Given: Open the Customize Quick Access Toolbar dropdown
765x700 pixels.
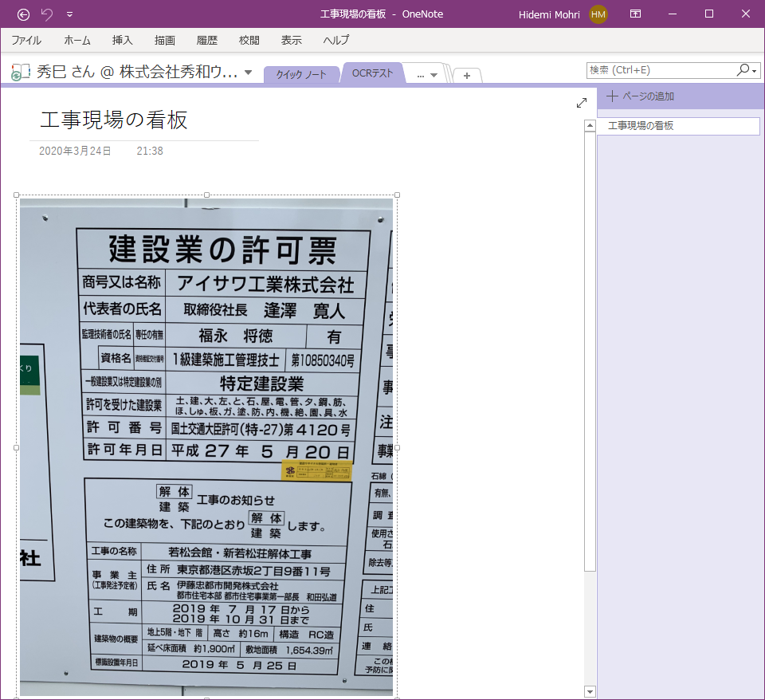Looking at the screenshot, I should pyautogui.click(x=69, y=14).
